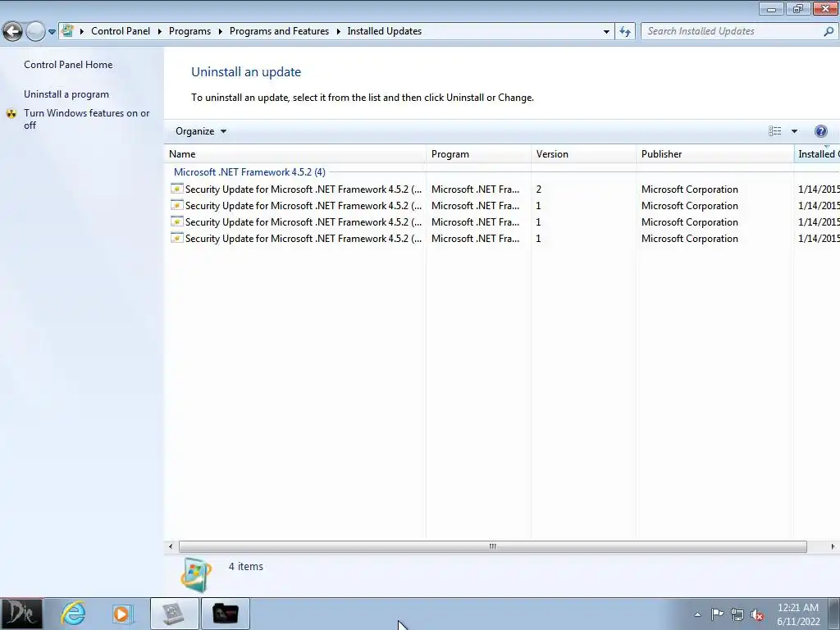The image size is (840, 630).
Task: Click Show desktop button at taskbar end
Action: click(x=833, y=614)
